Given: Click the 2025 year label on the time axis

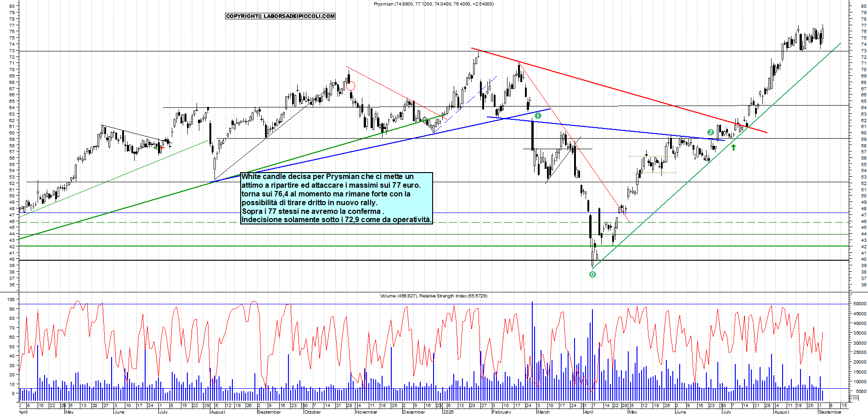Looking at the screenshot, I should 448,412.
